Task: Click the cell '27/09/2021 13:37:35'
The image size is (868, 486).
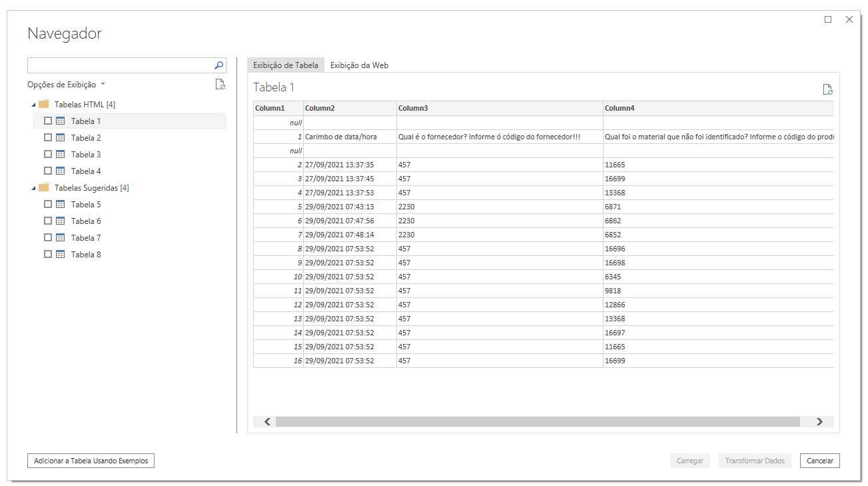Action: point(350,165)
